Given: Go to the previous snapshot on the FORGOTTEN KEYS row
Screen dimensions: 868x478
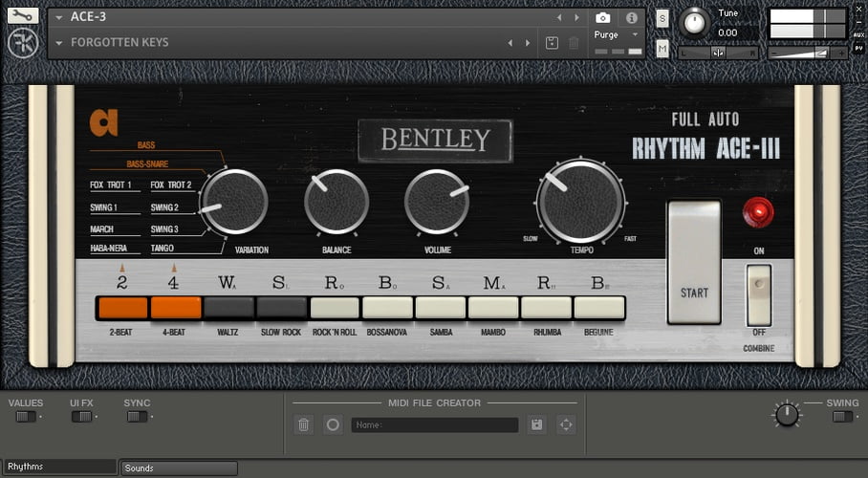Looking at the screenshot, I should pyautogui.click(x=510, y=43).
